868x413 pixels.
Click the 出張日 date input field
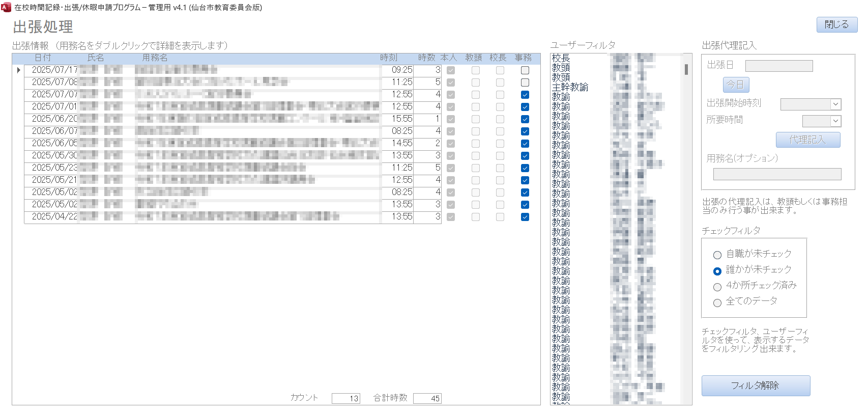778,66
